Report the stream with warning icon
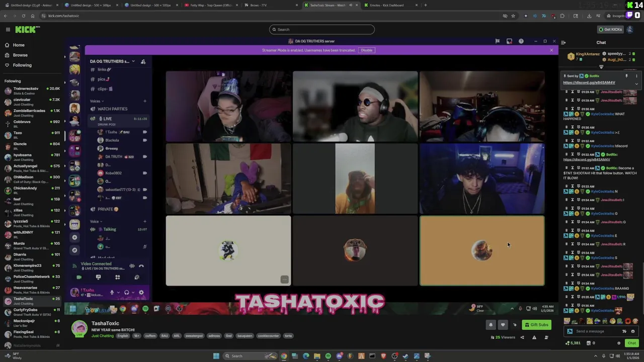Screen dimensions: 644x362 [x=534, y=337]
